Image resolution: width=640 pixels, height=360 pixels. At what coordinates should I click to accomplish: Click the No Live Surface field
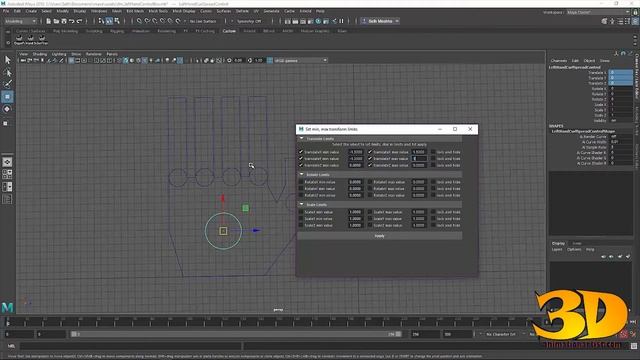202,21
